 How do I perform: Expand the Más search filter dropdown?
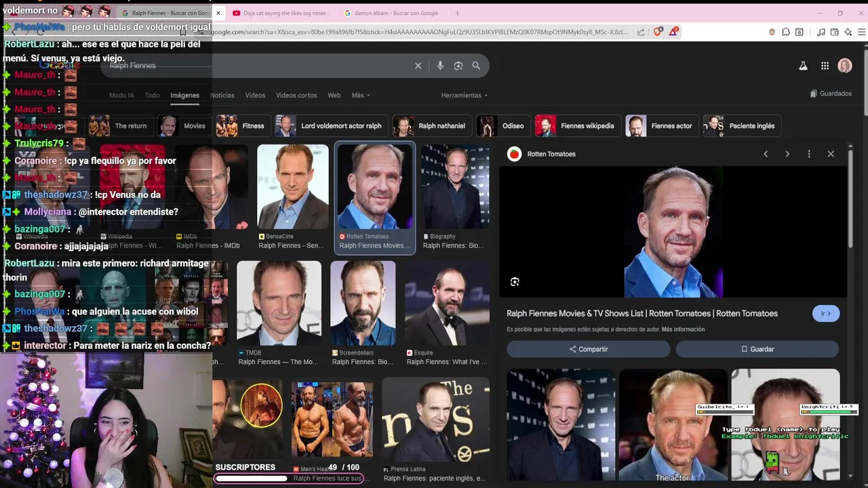(361, 96)
